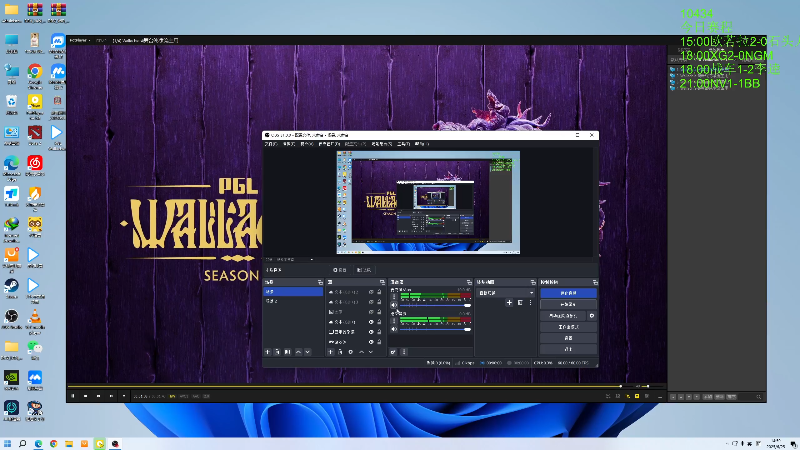Click the blue Start Streaming button
800x450 pixels.
[x=568, y=293]
